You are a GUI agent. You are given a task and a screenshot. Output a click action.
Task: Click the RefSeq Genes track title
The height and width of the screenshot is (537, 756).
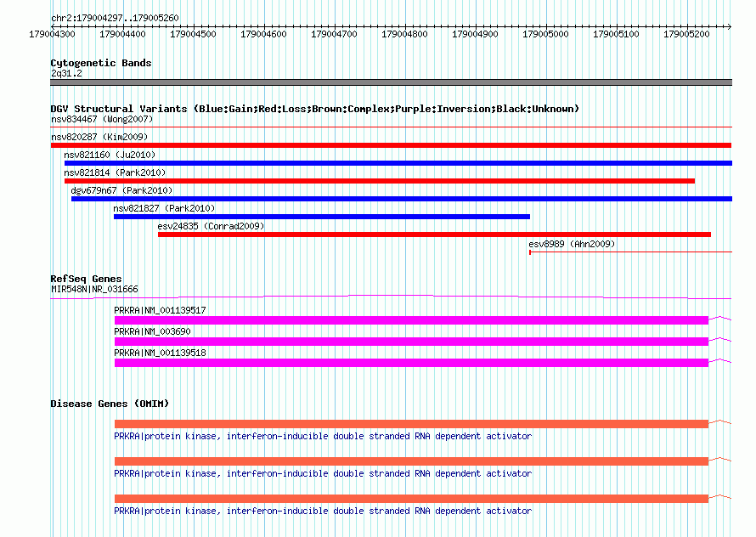86,279
